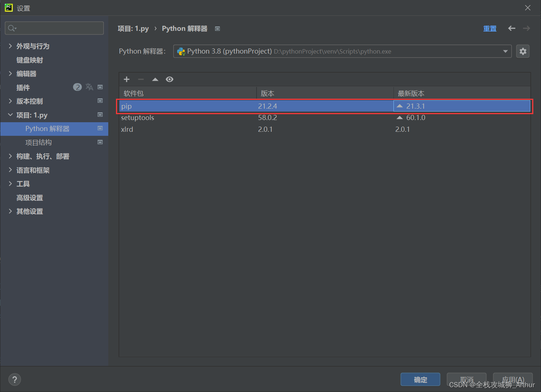Click project-level icon on Python 解释器 row
541x392 pixels.
pyautogui.click(x=100, y=128)
